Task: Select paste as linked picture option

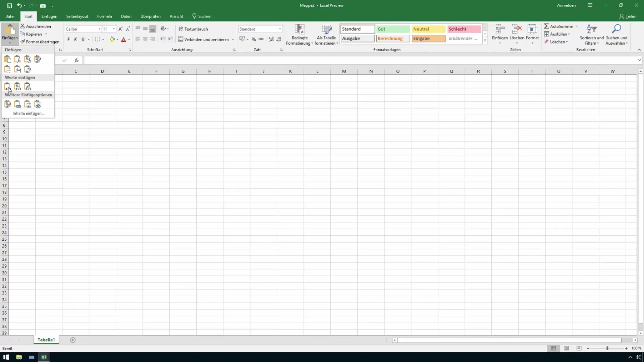Action: coord(38,104)
